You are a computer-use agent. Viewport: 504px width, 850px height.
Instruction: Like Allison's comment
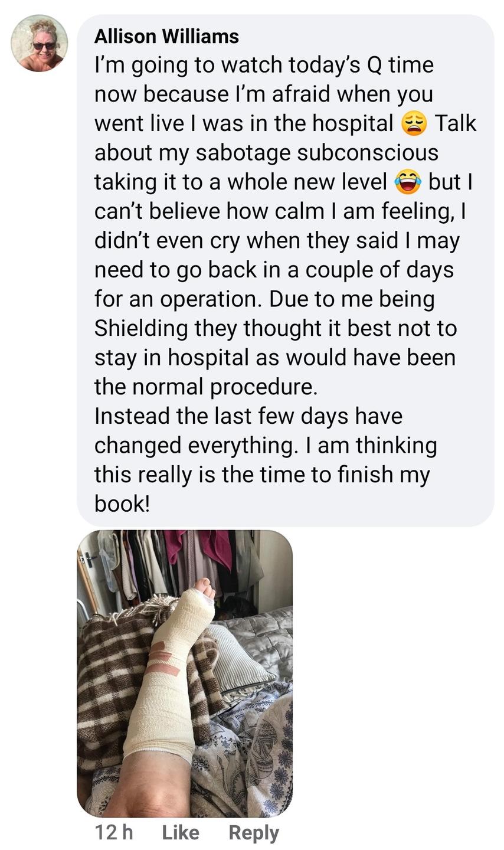coord(180,832)
